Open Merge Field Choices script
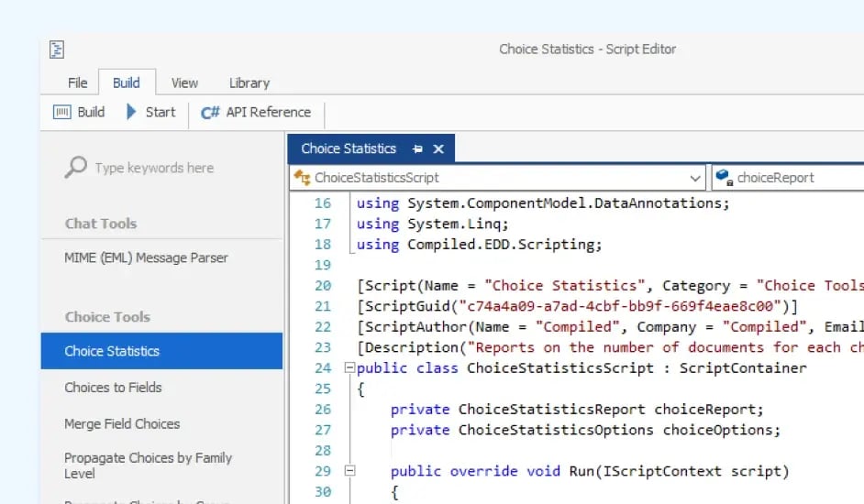This screenshot has width=864, height=504. point(122,423)
